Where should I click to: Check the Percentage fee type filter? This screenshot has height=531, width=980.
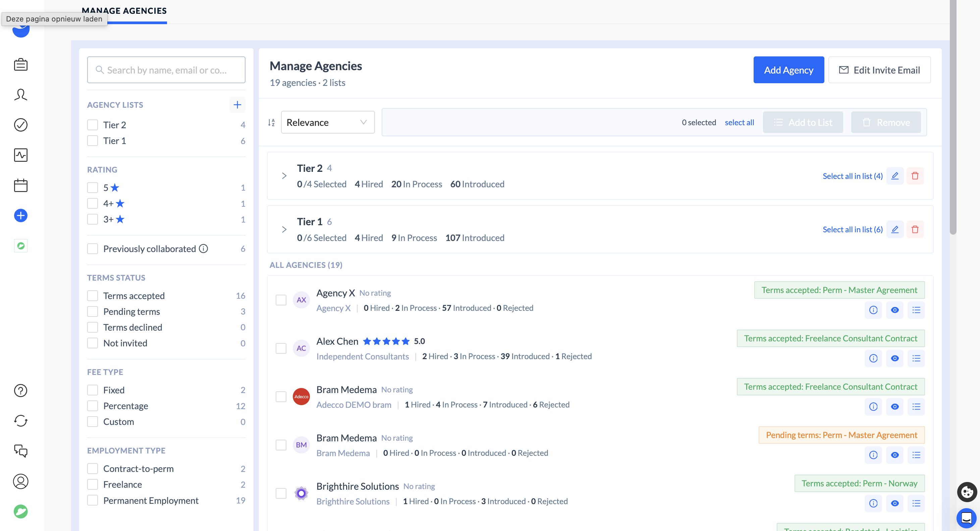(93, 406)
